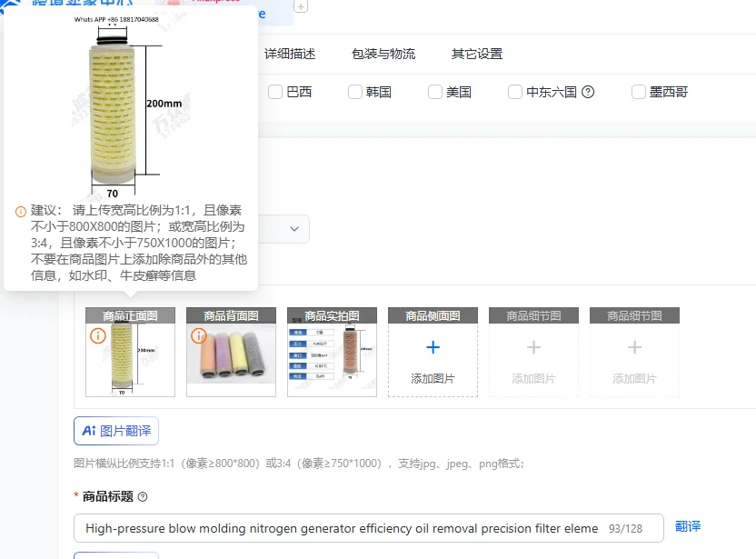Enable the 中东六国 checkbox
The image size is (756, 559).
coord(515,92)
